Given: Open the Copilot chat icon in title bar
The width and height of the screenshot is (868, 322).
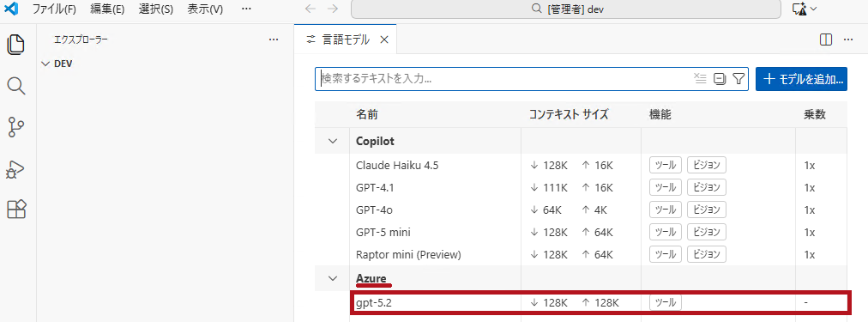Looking at the screenshot, I should [799, 9].
